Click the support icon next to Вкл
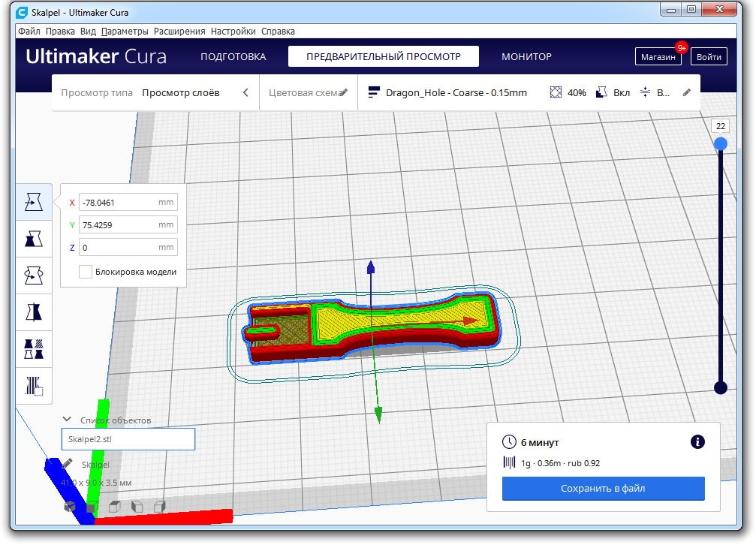Screen dimensions: 756x545 [x=601, y=92]
